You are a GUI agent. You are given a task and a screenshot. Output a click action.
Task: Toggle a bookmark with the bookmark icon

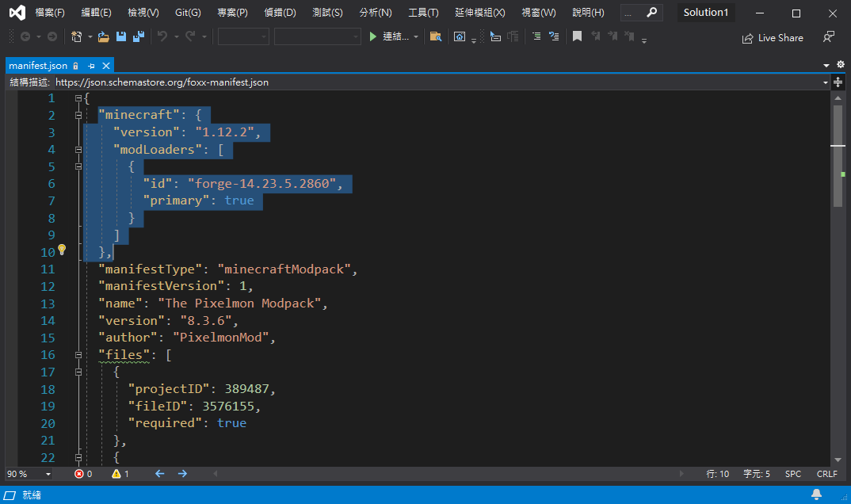[x=577, y=37]
